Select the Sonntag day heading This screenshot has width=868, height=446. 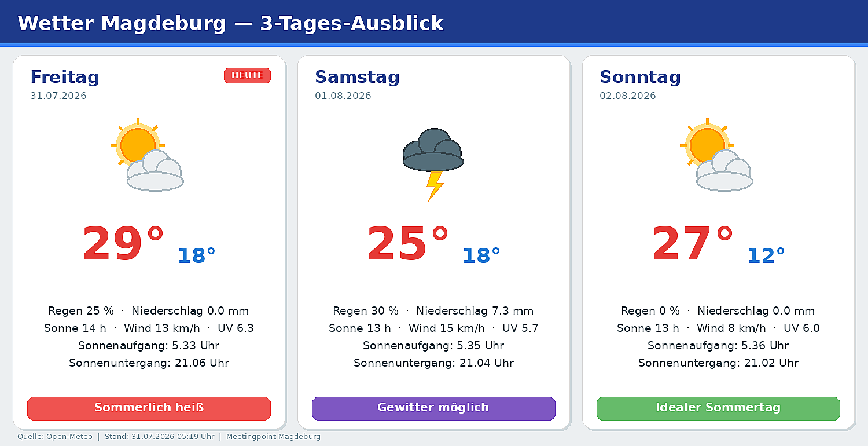pyautogui.click(x=640, y=77)
